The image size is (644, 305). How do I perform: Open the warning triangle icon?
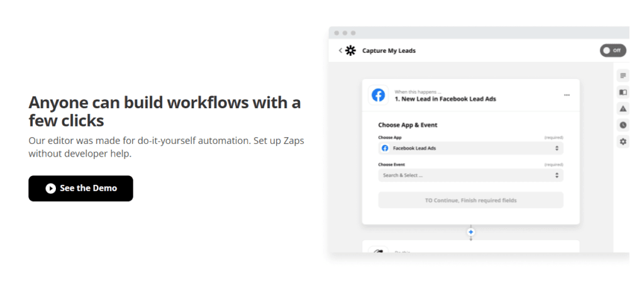pyautogui.click(x=623, y=109)
